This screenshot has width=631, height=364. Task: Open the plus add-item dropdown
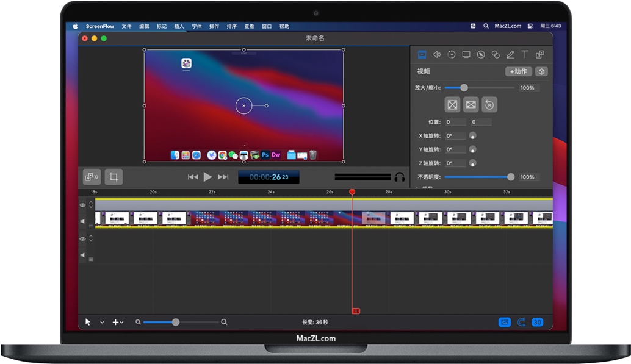(x=118, y=322)
